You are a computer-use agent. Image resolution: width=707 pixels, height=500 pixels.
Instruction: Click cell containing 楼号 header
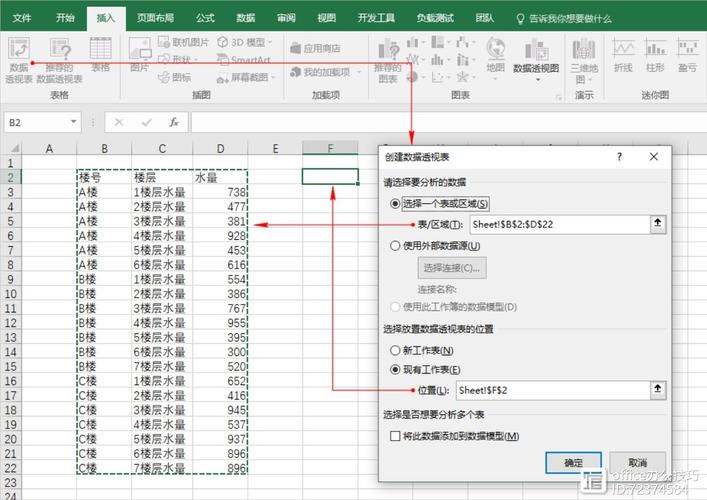104,177
